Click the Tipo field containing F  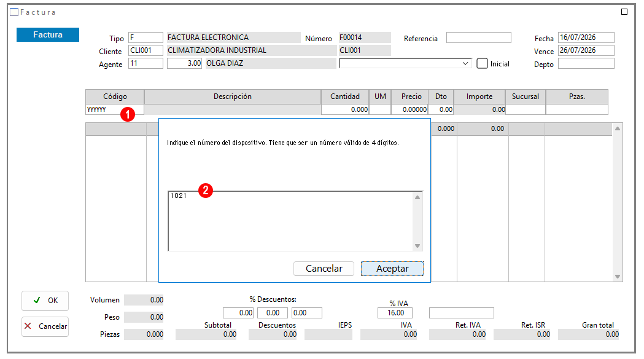(x=145, y=37)
